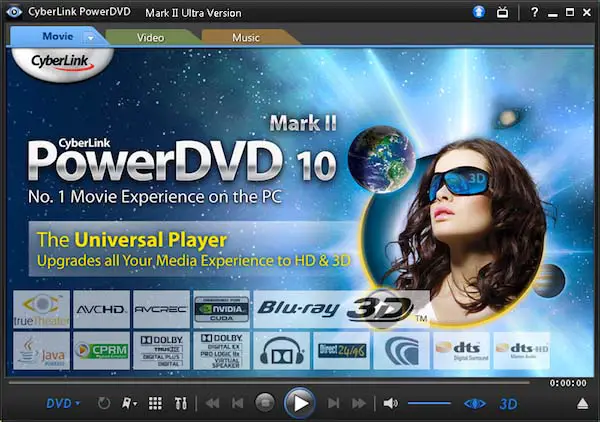Click the PowerDVD eye logo in title bar
600x422 pixels.
[x=14, y=12]
